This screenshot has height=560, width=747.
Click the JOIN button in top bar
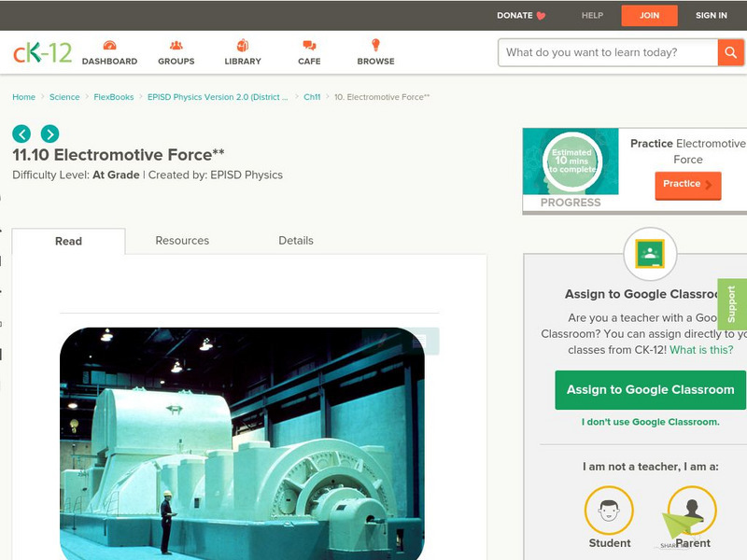coord(650,15)
